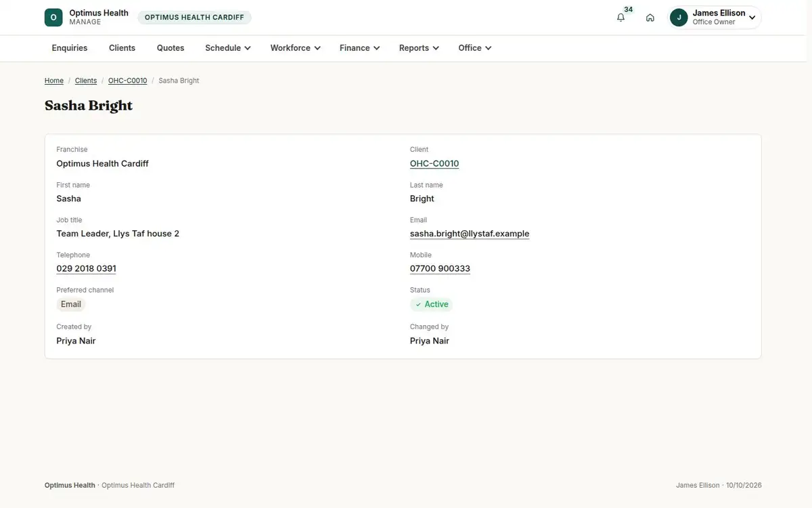Image resolution: width=812 pixels, height=508 pixels.
Task: Click the sasha.bright@llystaf.example email link
Action: point(470,234)
